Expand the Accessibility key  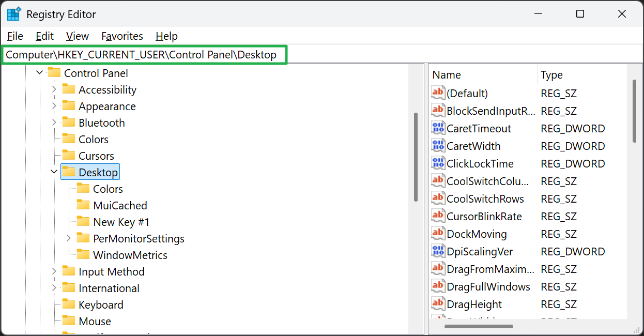coord(54,89)
